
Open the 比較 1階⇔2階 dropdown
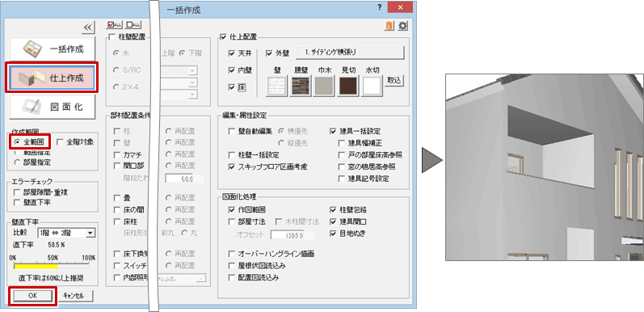tap(66, 233)
